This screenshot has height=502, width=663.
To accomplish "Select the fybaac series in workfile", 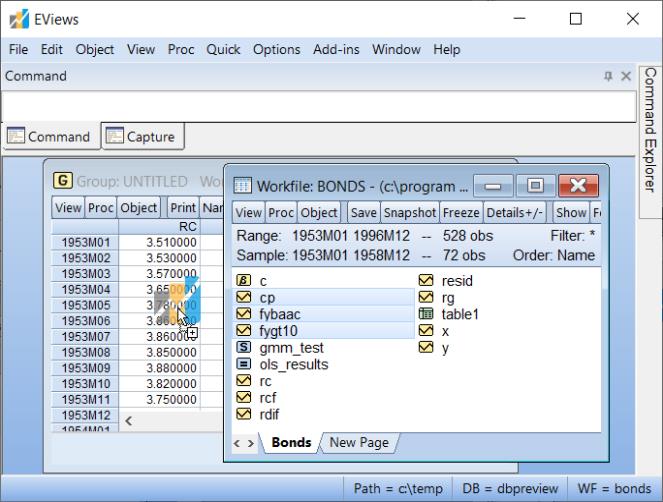I will pyautogui.click(x=279, y=314).
